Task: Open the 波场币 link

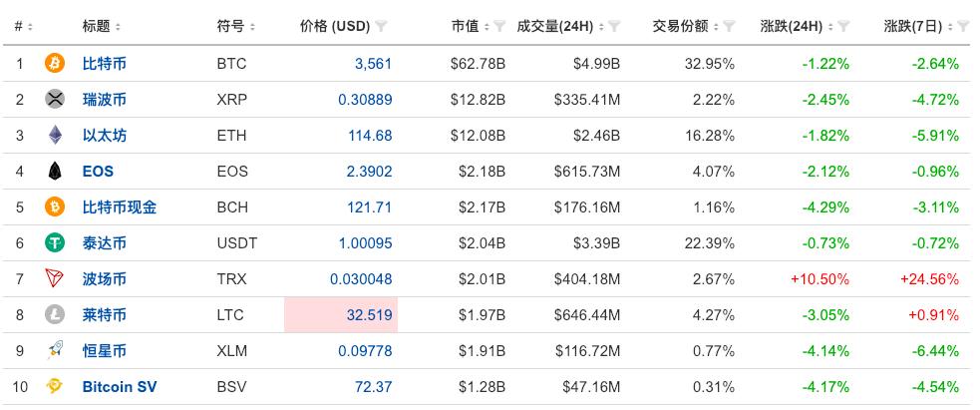Action: (x=105, y=278)
